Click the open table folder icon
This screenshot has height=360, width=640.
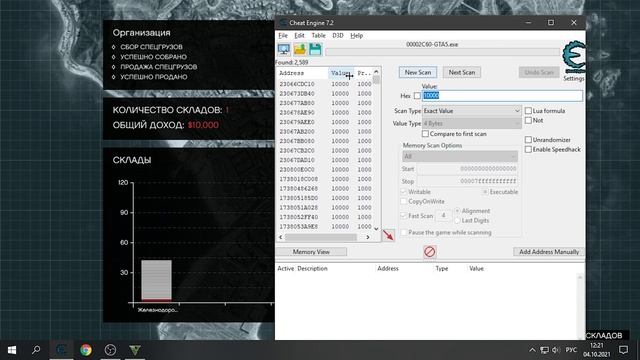[x=300, y=49]
